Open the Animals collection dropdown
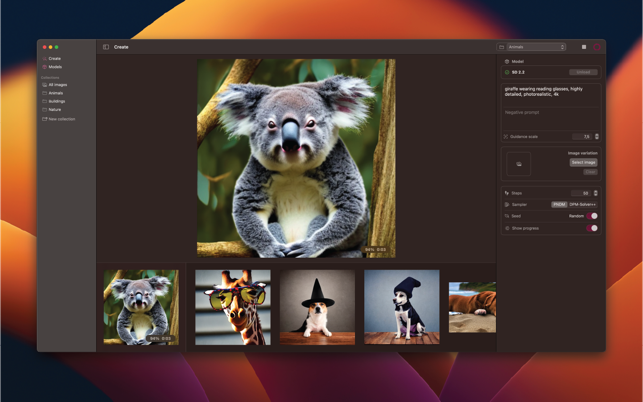 point(536,47)
